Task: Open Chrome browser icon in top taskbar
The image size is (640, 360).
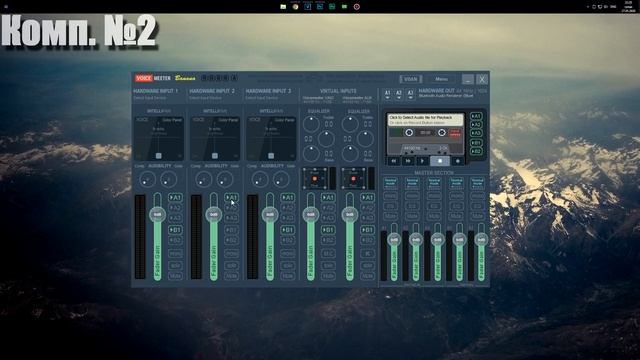Action: tap(295, 7)
